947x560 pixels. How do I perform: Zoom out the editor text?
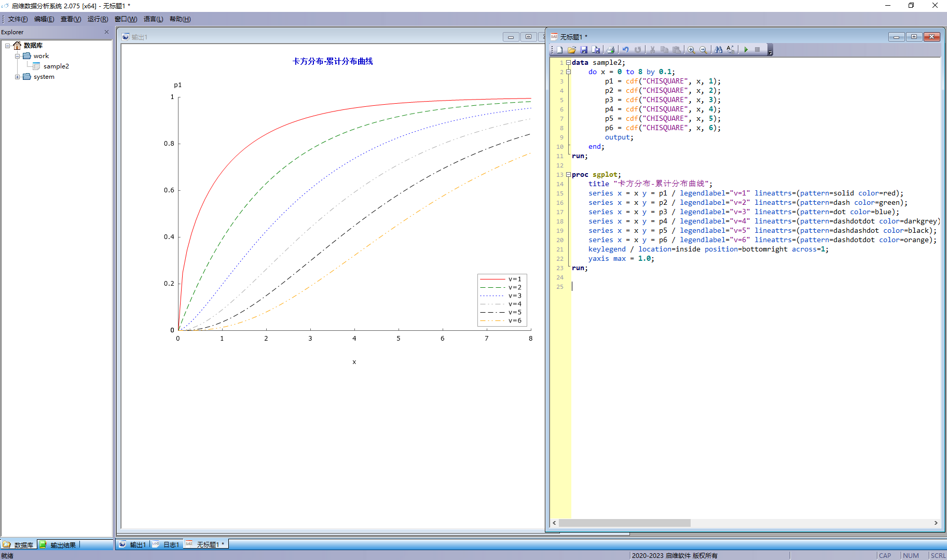coord(703,50)
